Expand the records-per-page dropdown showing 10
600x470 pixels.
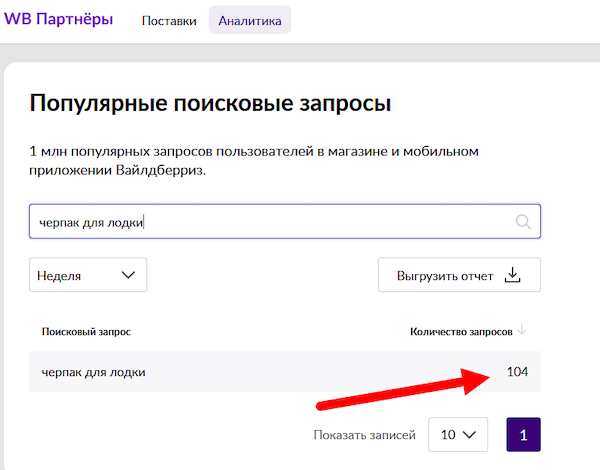[457, 435]
